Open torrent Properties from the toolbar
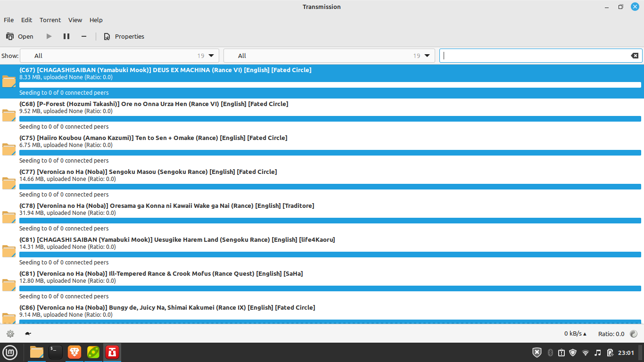The height and width of the screenshot is (362, 644). click(124, 36)
